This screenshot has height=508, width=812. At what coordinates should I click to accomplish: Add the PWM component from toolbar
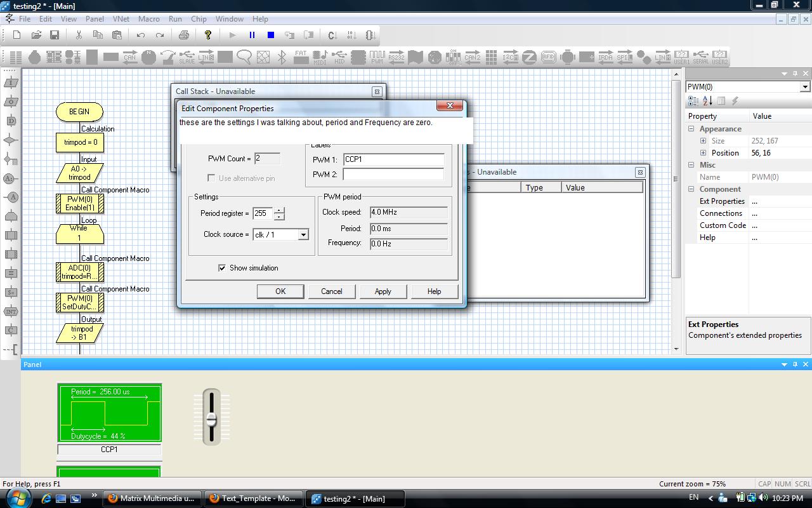377,57
